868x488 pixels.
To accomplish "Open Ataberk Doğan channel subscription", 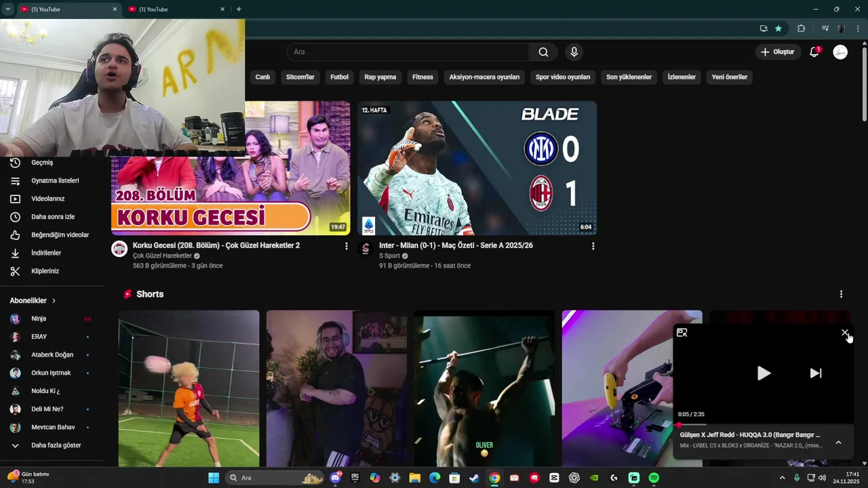I will 51,354.
